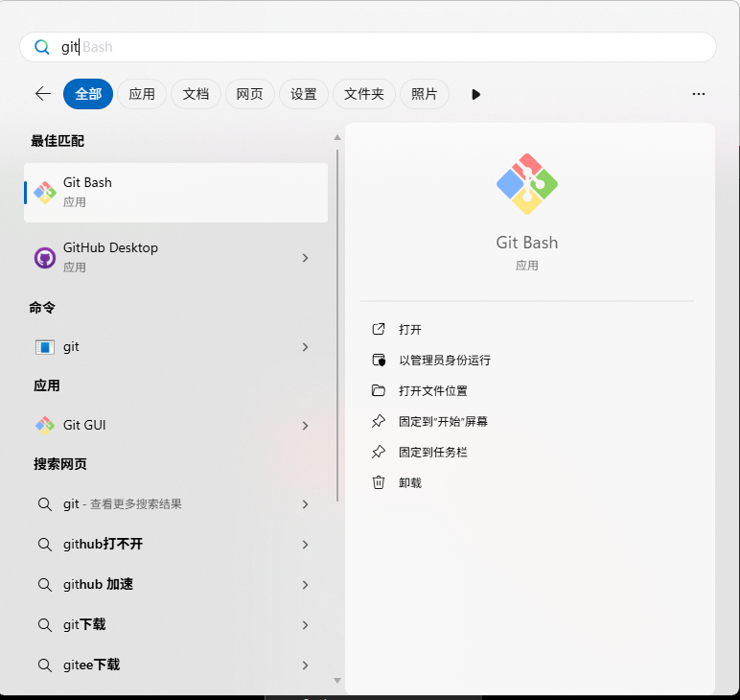The width and height of the screenshot is (740, 700).
Task: Click the large Git Bash logo in preview
Action: tap(526, 184)
